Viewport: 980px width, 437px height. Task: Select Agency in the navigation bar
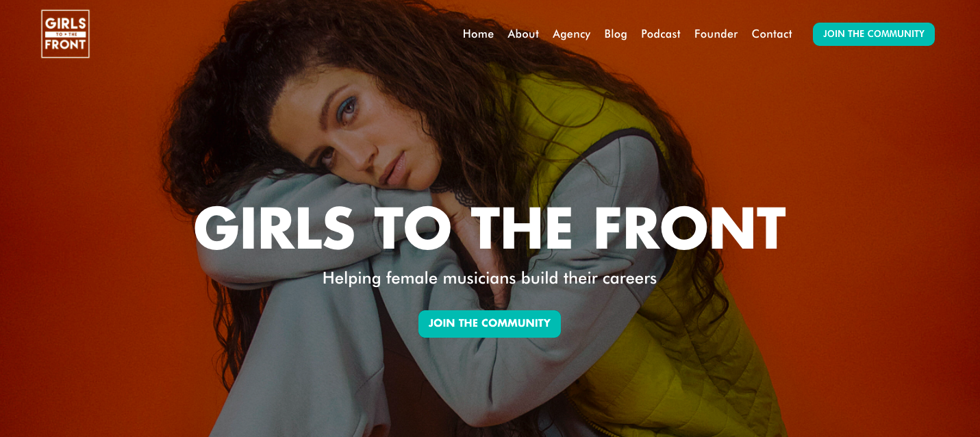point(571,34)
